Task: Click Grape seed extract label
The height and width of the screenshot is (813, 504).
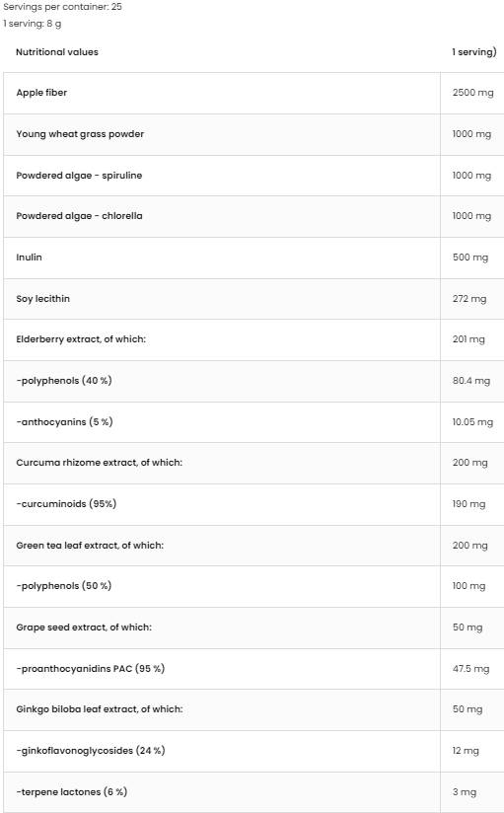Action: pyautogui.click(x=84, y=628)
